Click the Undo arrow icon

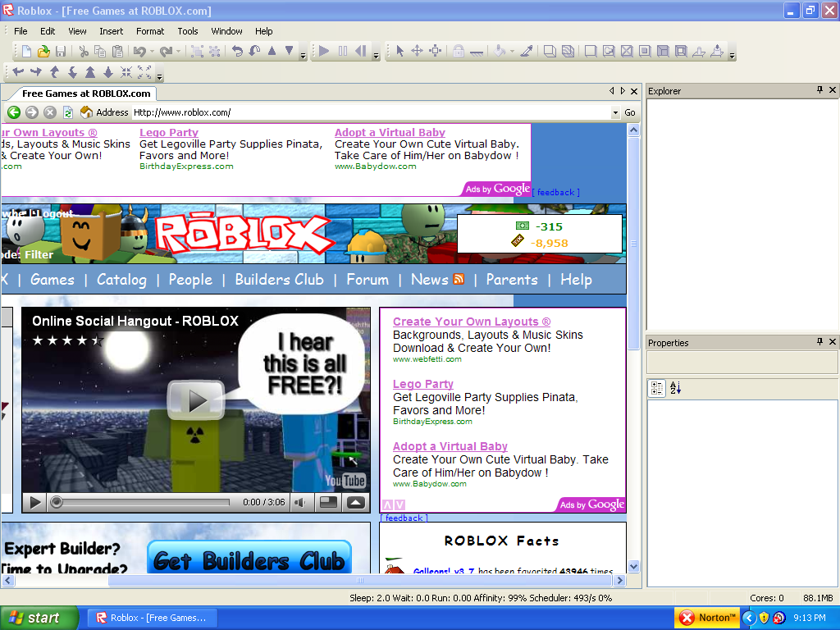tap(139, 51)
